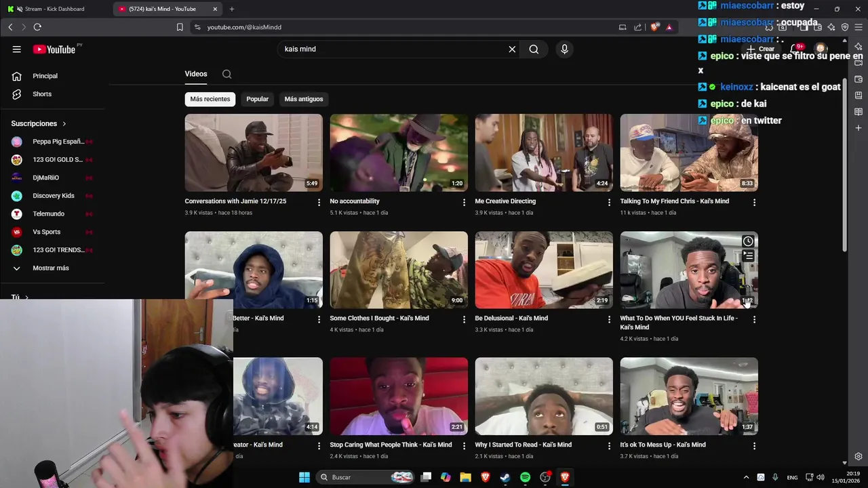Open YouTube notifications bell

coord(795,49)
